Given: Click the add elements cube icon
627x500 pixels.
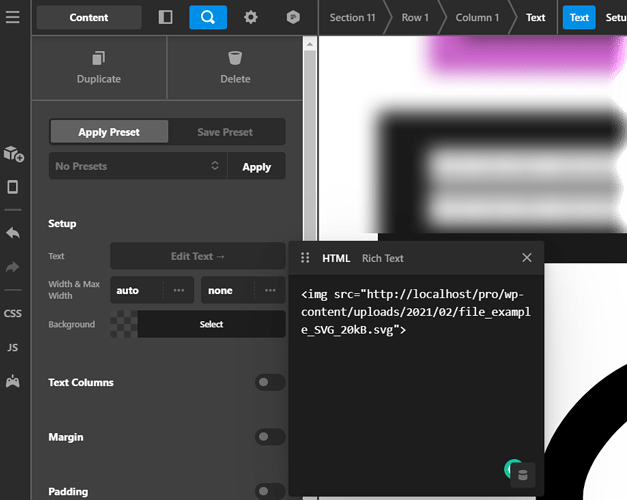Looking at the screenshot, I should [x=13, y=153].
